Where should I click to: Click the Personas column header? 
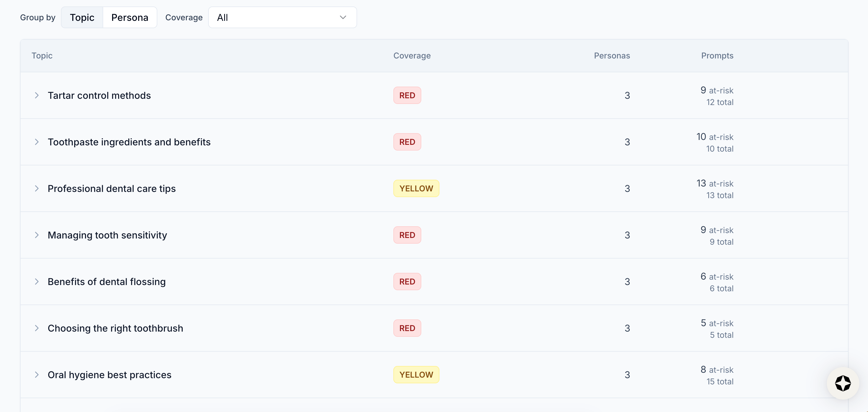click(612, 55)
